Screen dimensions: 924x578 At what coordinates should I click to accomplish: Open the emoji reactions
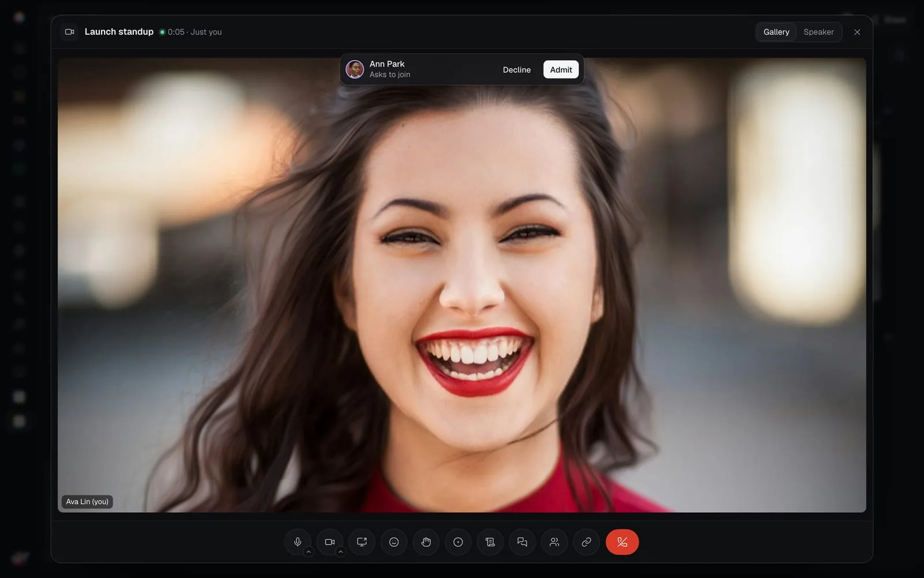(x=394, y=542)
